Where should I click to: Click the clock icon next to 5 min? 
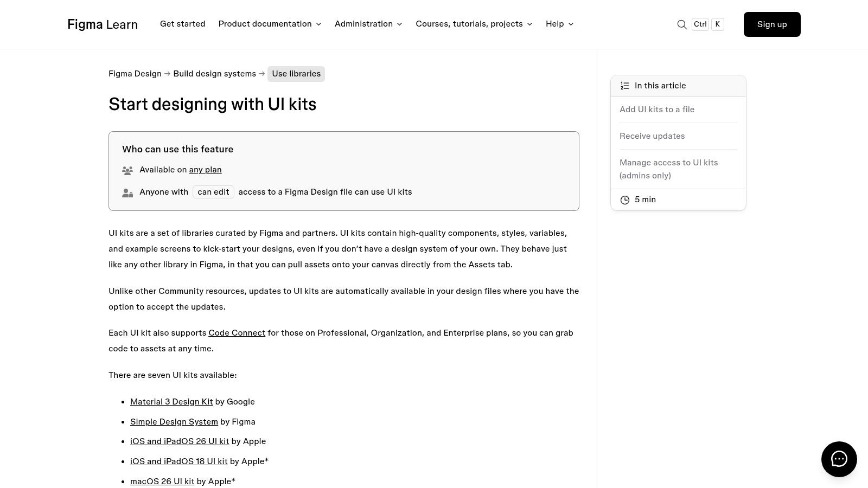pyautogui.click(x=625, y=200)
